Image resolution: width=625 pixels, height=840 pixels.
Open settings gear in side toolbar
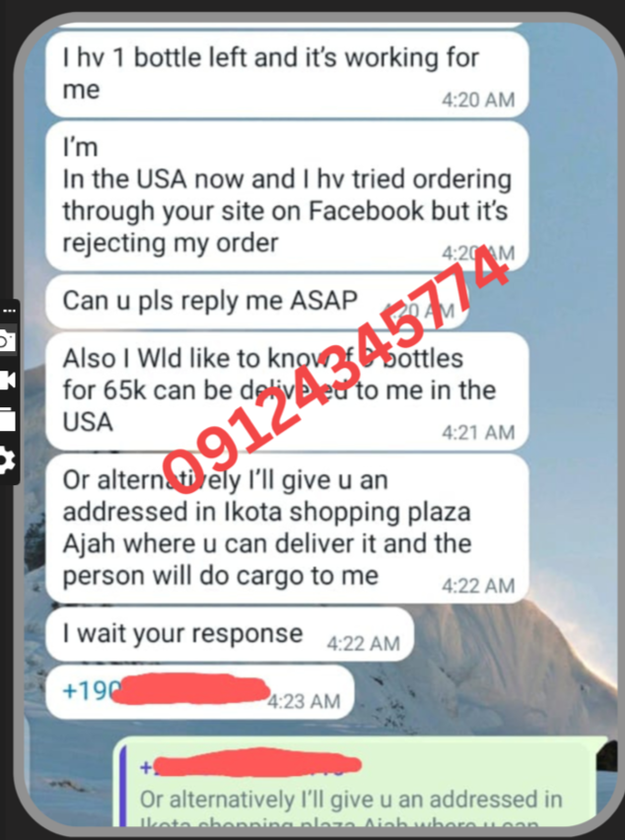pos(7,459)
